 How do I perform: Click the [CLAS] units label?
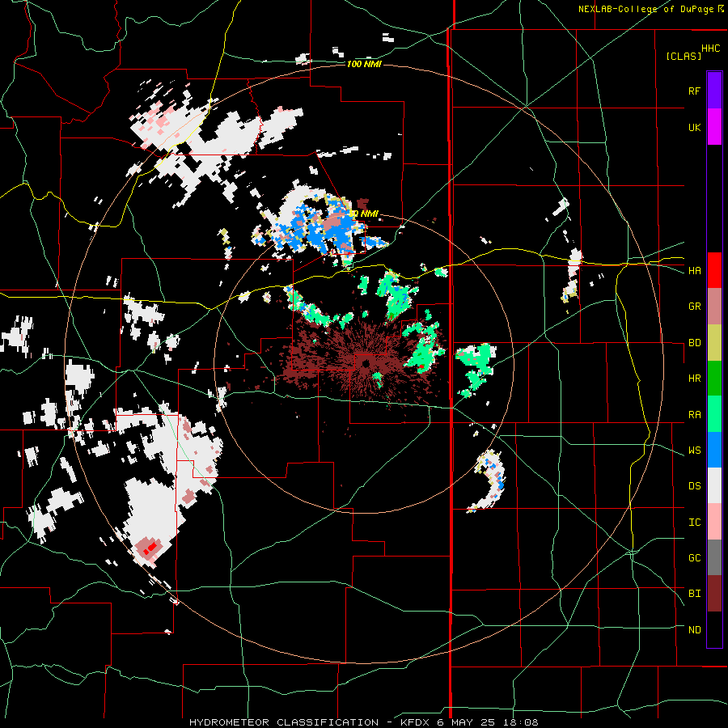684,56
